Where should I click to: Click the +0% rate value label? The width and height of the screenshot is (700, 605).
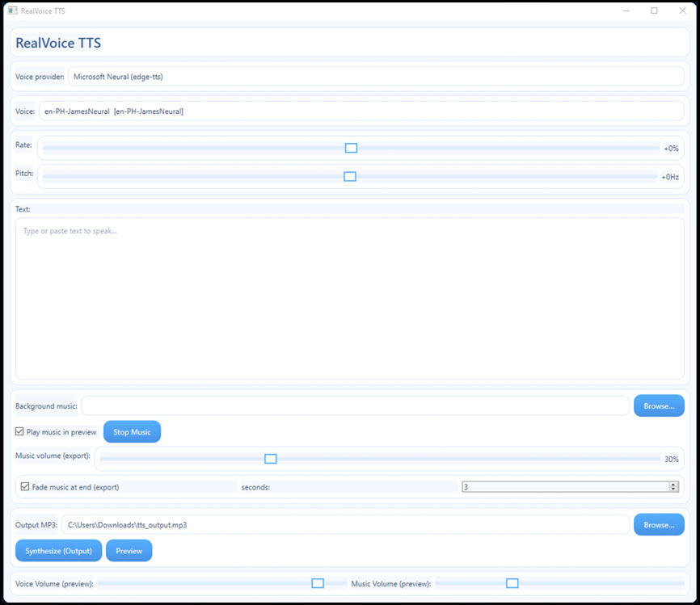point(671,149)
